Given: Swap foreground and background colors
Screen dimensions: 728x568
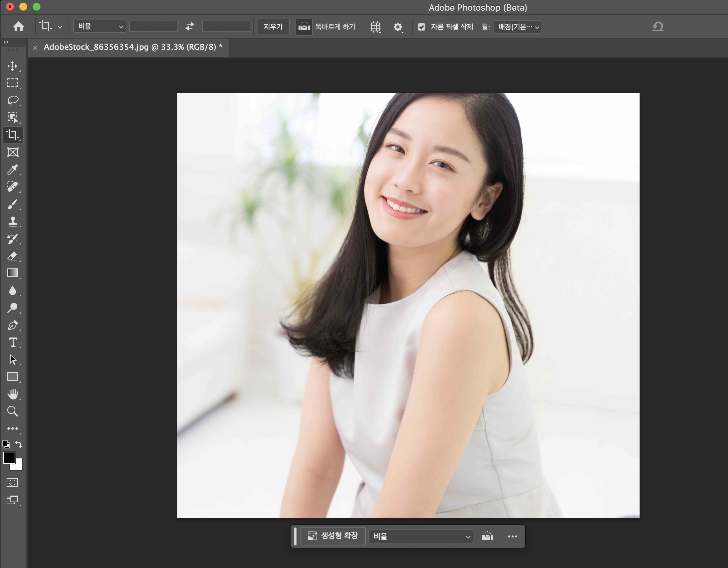Looking at the screenshot, I should point(19,444).
